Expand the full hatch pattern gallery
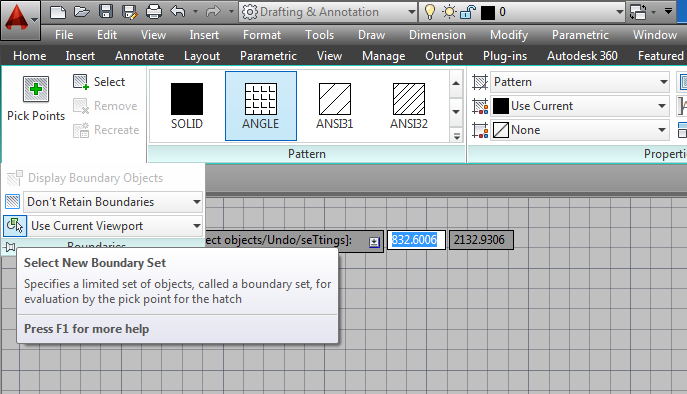Viewport: 687px width, 394px height. pos(456,136)
